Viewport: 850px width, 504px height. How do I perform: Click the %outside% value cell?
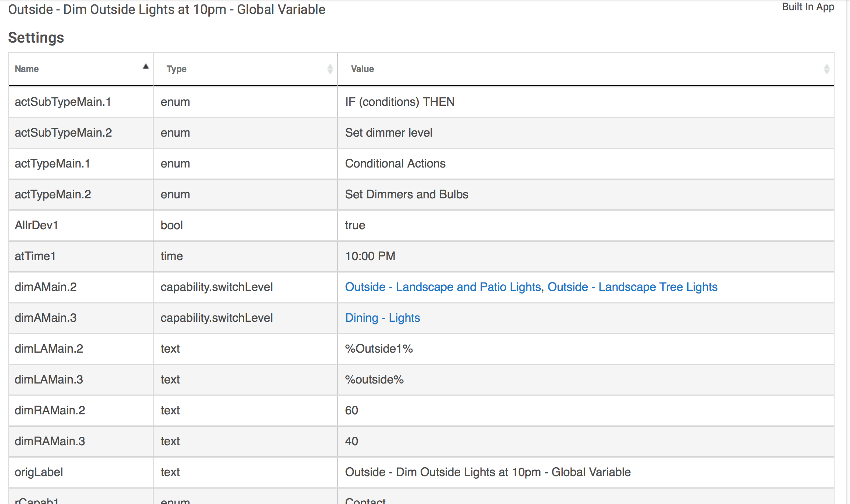(x=374, y=379)
